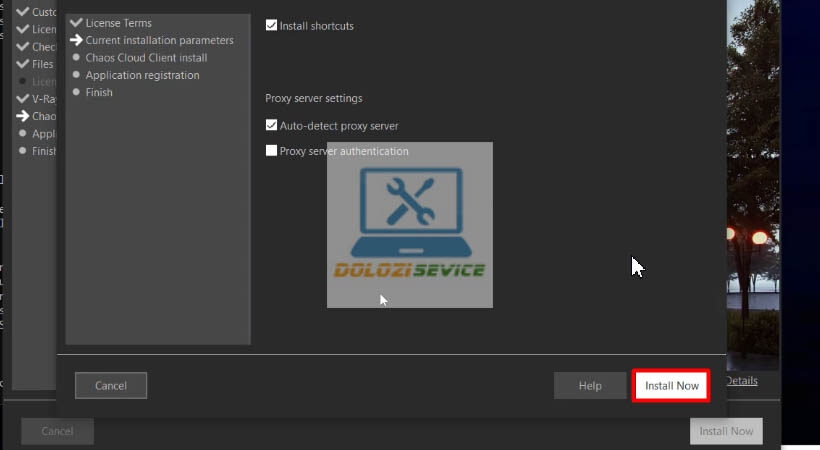Open the Details link at right
This screenshot has height=450, width=820.
[x=741, y=381]
